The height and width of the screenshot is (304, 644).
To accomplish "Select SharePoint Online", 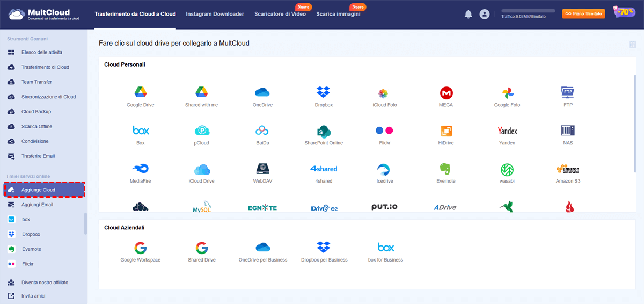I will tap(324, 135).
